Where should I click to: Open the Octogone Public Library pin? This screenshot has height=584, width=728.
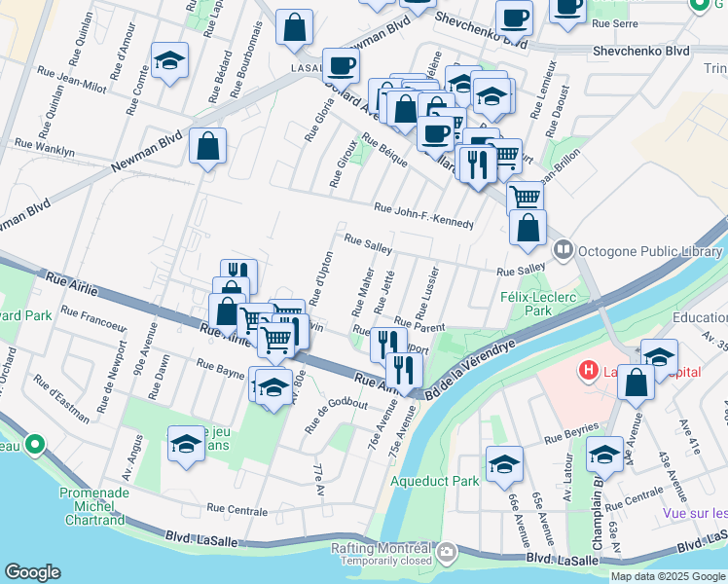[564, 251]
